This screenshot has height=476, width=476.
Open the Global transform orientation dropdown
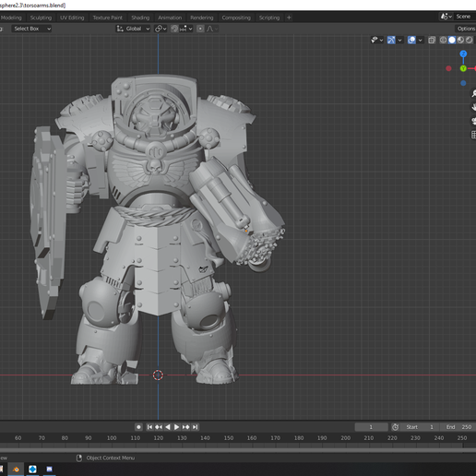tap(133, 29)
